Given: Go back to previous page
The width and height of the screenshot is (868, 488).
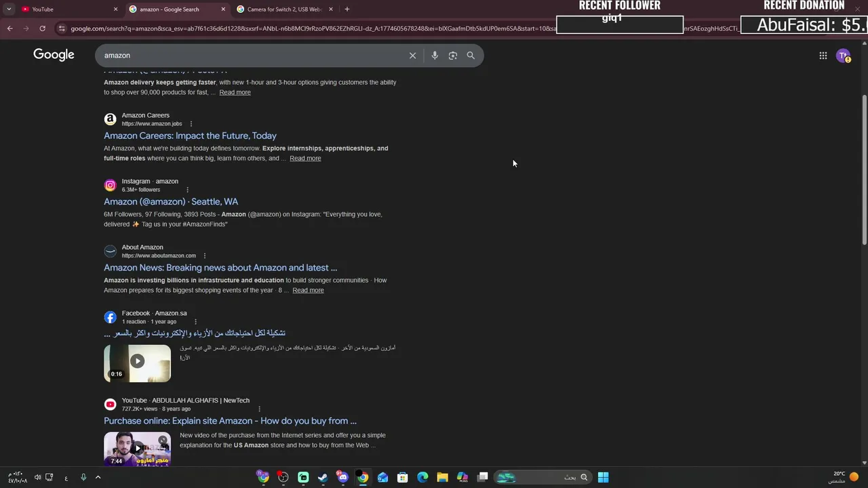Looking at the screenshot, I should [9, 28].
